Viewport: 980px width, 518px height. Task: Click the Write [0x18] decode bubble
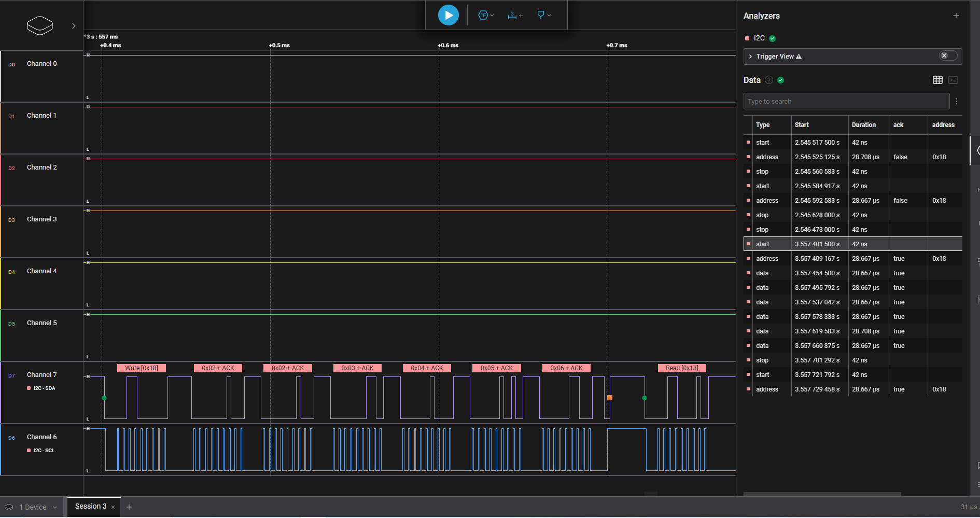click(141, 368)
